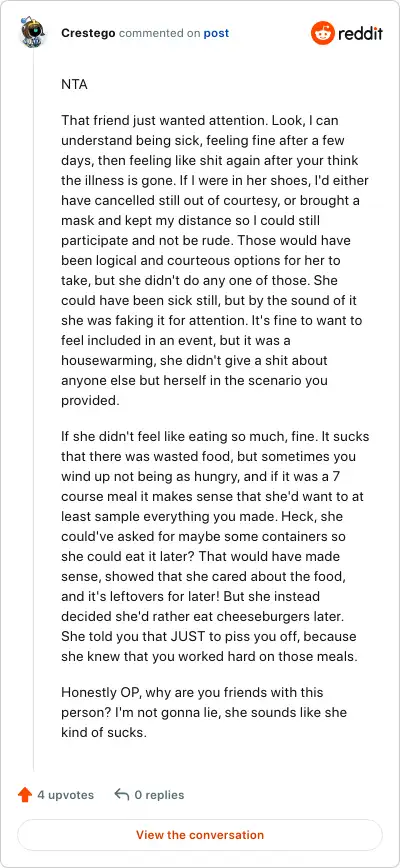This screenshot has width=400, height=868.
Task: Click the "reddit" wordmark text
Action: (x=360, y=34)
